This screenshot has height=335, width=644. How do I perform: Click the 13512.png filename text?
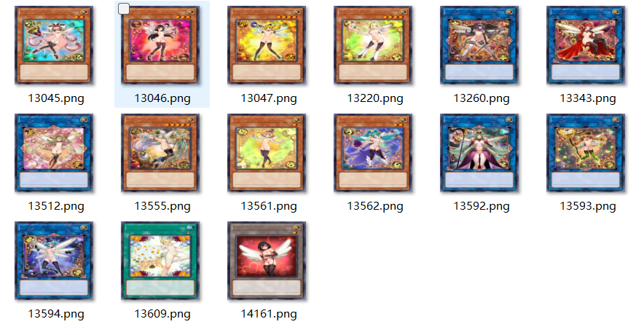(56, 206)
